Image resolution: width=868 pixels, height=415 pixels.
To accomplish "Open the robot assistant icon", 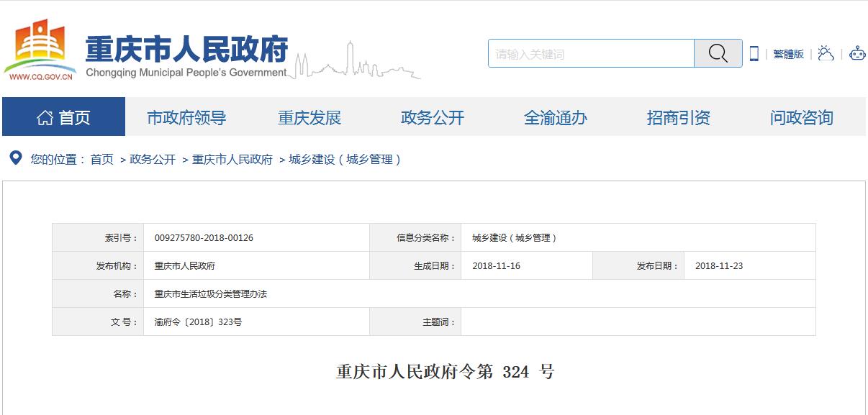I will pyautogui.click(x=856, y=54).
